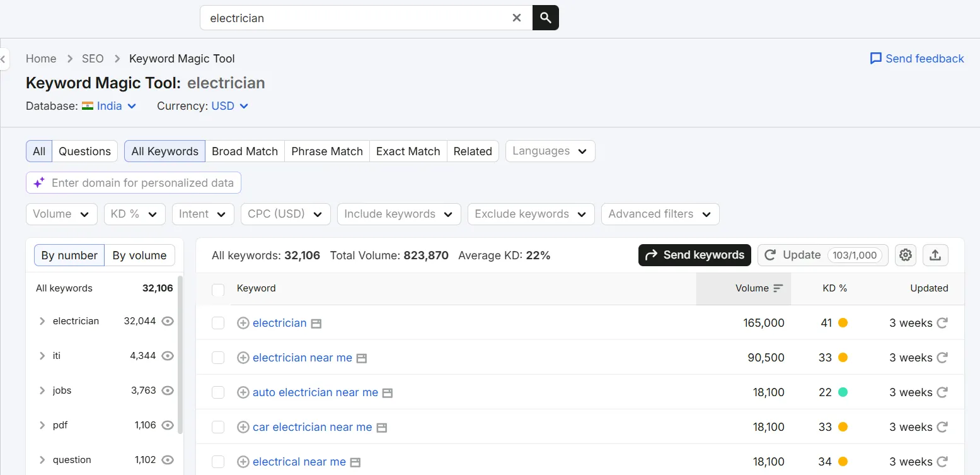Go to SEO in the breadcrumb
Viewport: 980px width, 475px height.
(x=93, y=59)
